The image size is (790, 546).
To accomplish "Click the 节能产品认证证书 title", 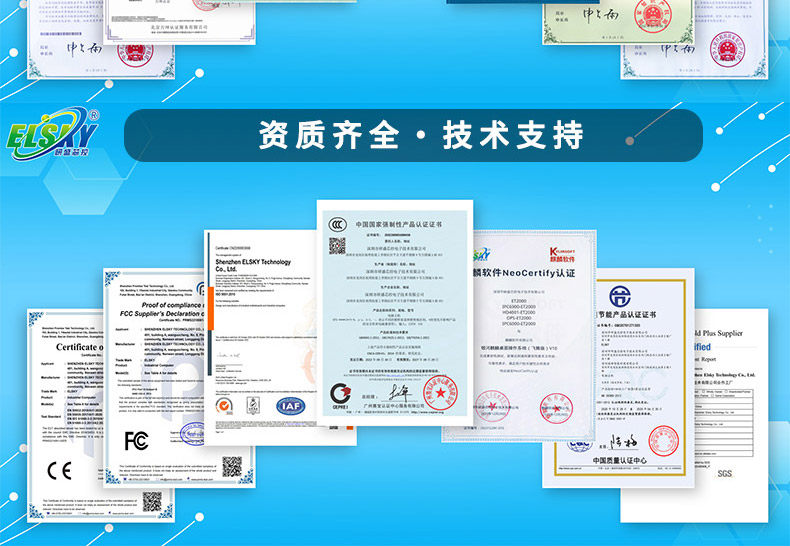I will point(627,315).
